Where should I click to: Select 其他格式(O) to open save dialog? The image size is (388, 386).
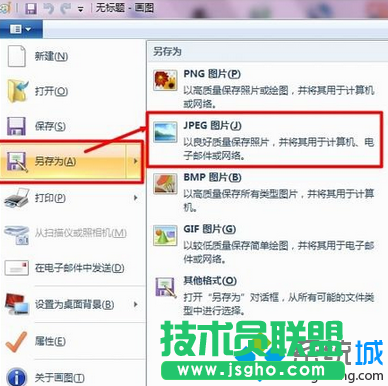pos(210,281)
